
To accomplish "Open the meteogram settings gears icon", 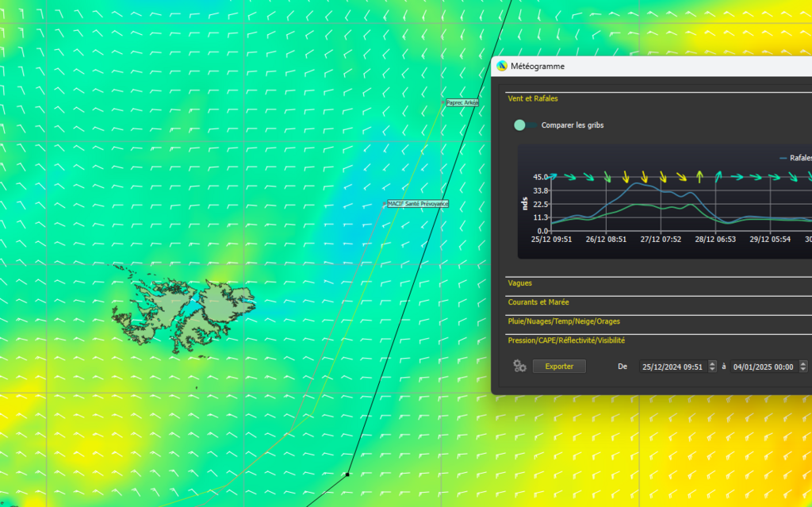I will coord(519,367).
